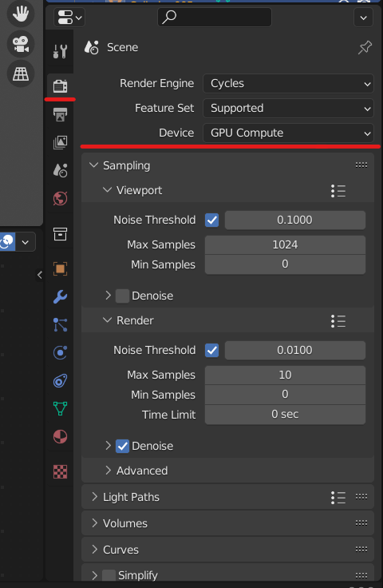The image size is (383, 588).
Task: Open the Render Engine Cycles dropdown
Action: click(x=288, y=83)
